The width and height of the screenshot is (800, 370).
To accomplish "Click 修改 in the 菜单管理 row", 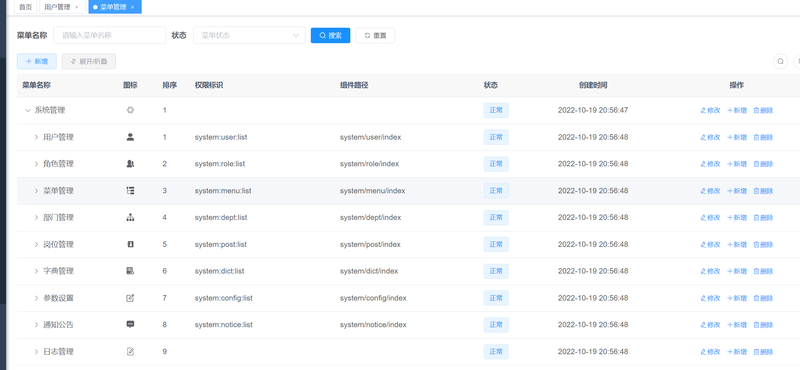I will coord(710,191).
